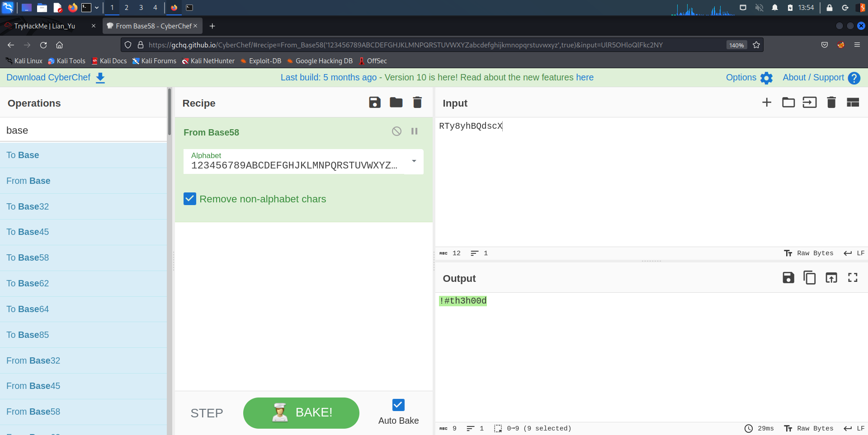Viewport: 868px width, 435px height.
Task: Expand the Alphabet dropdown
Action: click(414, 161)
